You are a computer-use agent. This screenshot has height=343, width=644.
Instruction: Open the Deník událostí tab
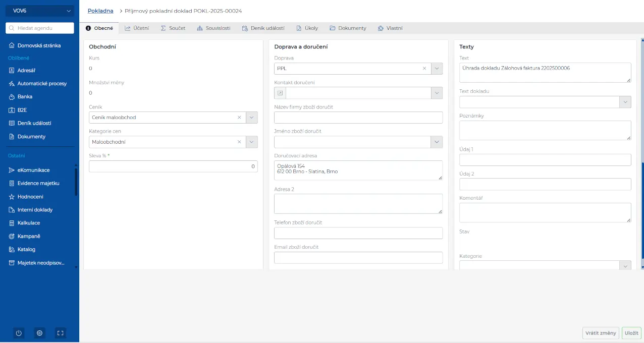pos(263,28)
